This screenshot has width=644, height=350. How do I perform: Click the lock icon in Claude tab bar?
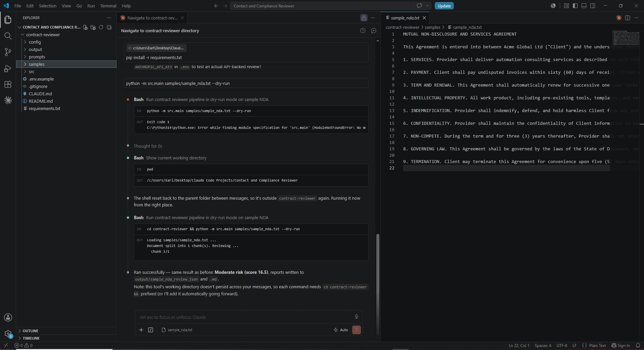(364, 18)
